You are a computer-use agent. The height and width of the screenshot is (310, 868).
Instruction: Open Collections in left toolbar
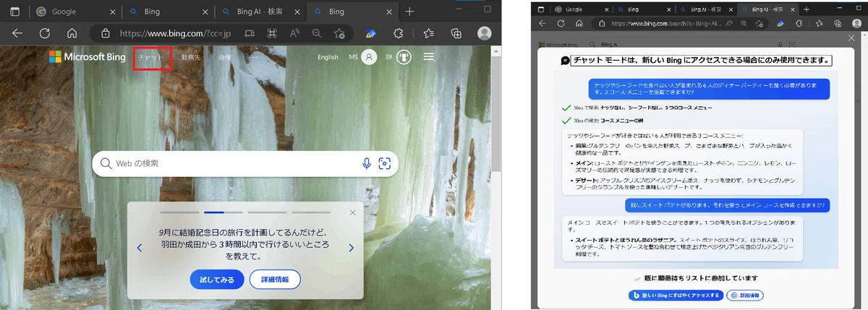coord(456,33)
